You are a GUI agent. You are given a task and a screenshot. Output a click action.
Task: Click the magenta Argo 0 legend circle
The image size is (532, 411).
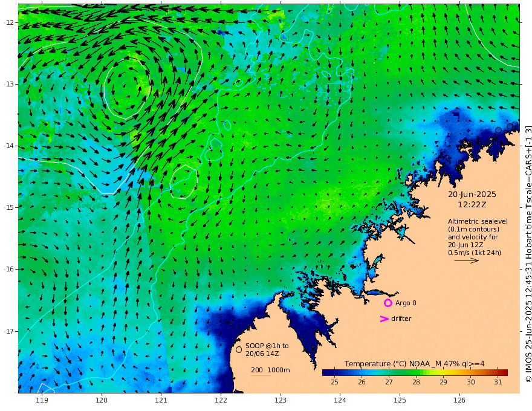[x=388, y=303]
